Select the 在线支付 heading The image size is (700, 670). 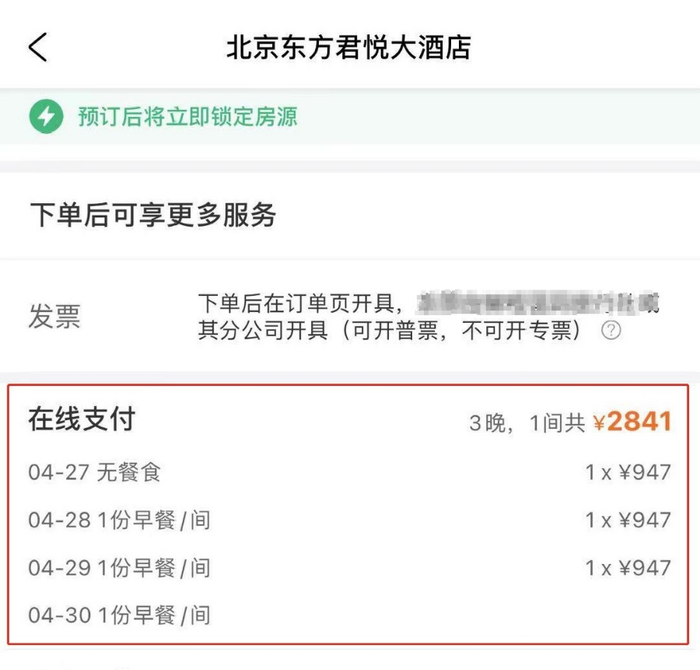click(x=82, y=419)
